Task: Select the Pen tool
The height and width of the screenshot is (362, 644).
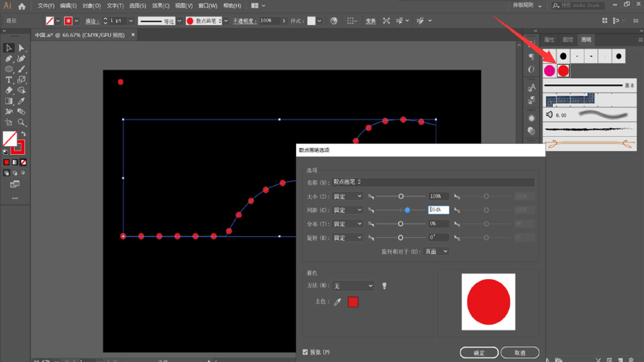Action: pyautogui.click(x=9, y=59)
